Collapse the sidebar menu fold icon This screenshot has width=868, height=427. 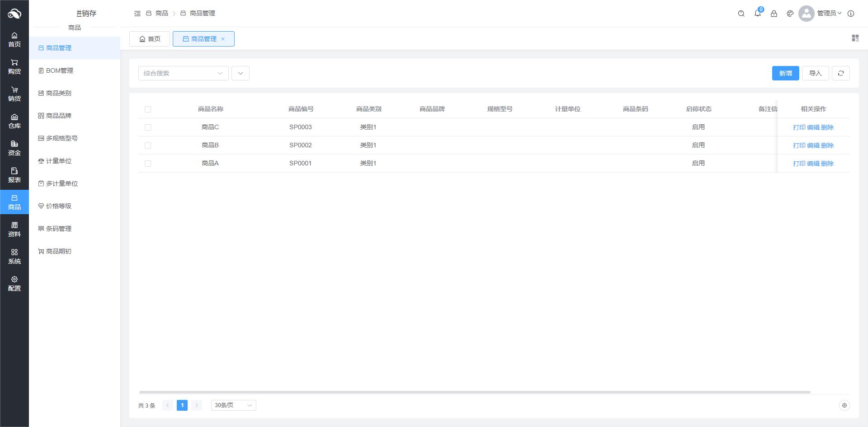137,14
